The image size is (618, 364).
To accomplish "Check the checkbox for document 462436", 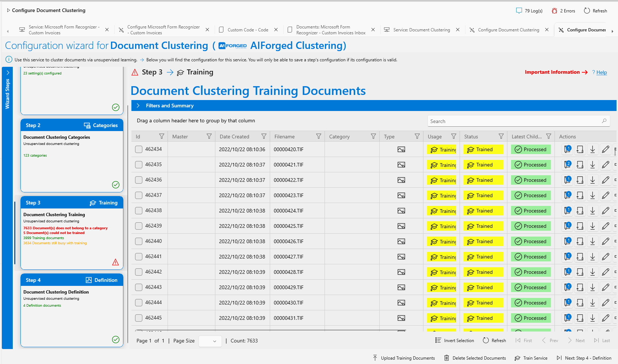I will tap(139, 180).
